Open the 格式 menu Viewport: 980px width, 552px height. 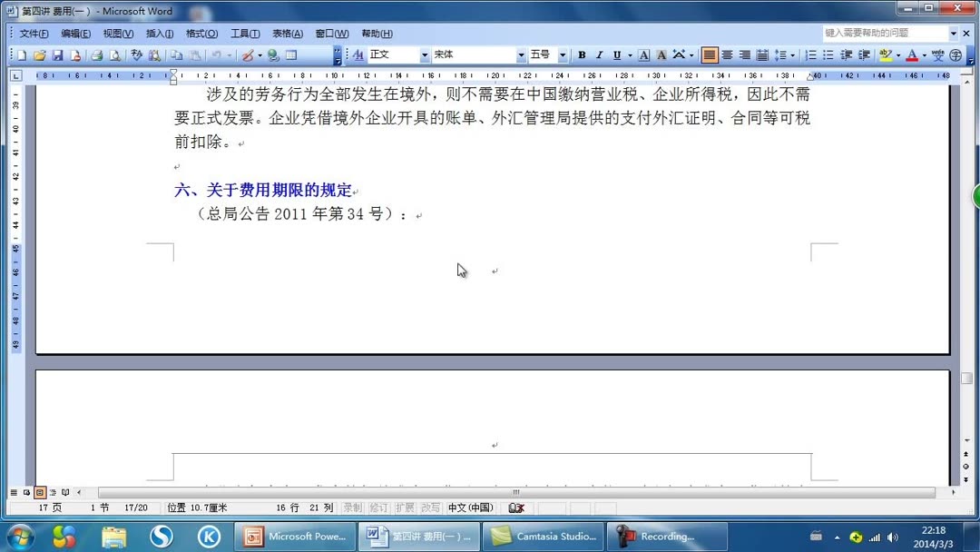(x=201, y=33)
